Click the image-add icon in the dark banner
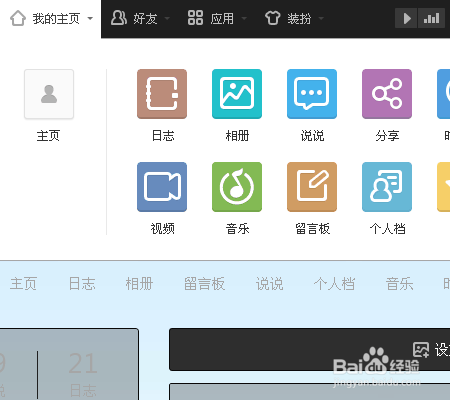This screenshot has width=450, height=400. coord(421,350)
